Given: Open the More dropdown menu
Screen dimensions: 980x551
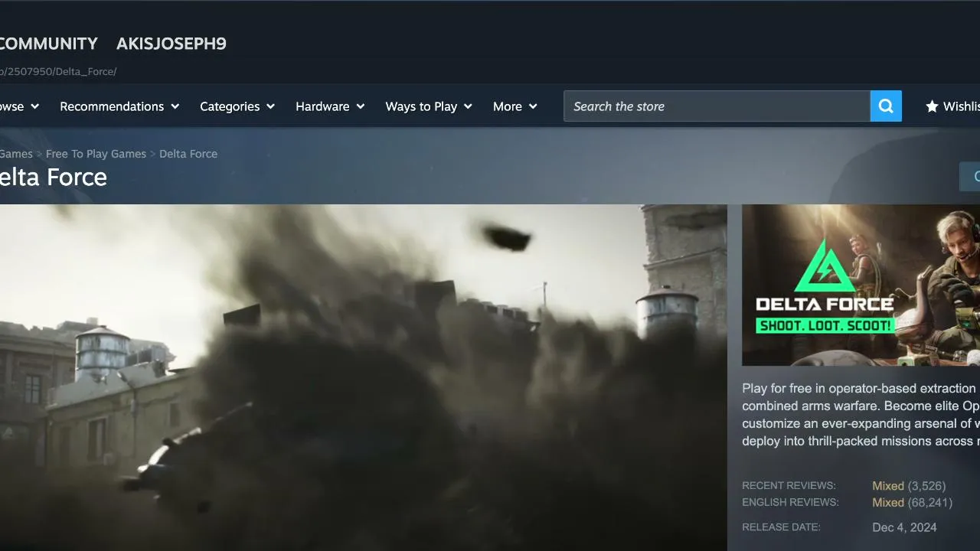Looking at the screenshot, I should coord(515,106).
